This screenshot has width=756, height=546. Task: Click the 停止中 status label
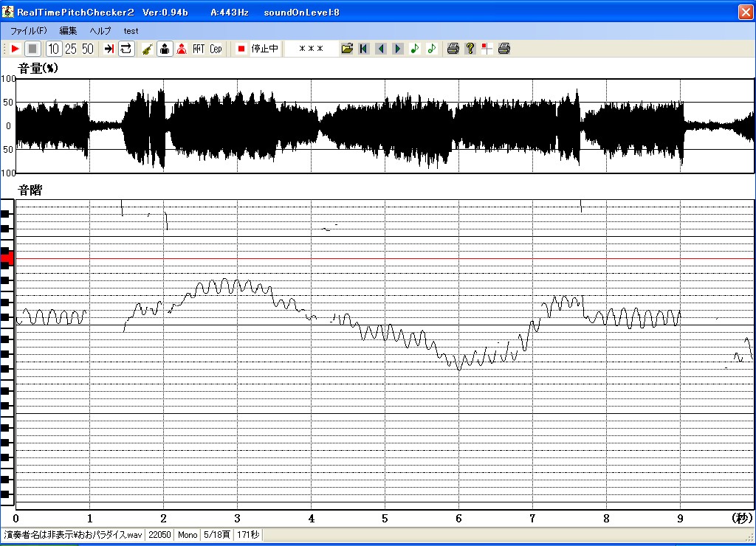tap(265, 49)
